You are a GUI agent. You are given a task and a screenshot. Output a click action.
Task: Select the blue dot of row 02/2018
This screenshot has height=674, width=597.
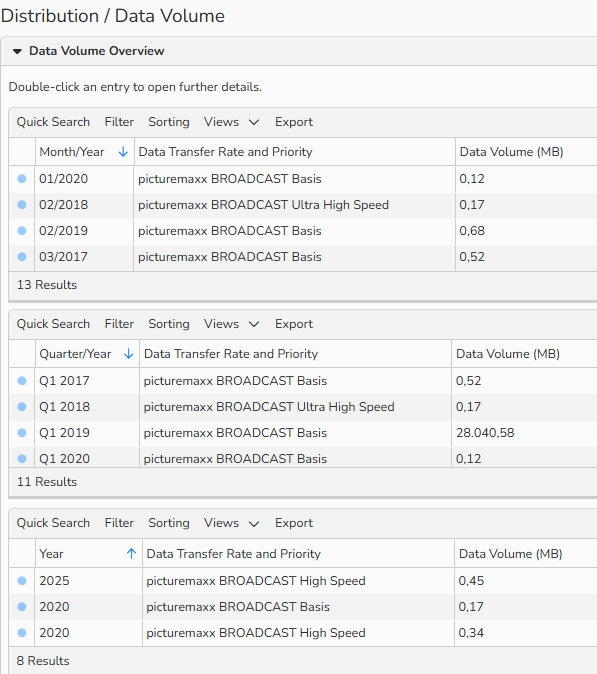click(22, 205)
